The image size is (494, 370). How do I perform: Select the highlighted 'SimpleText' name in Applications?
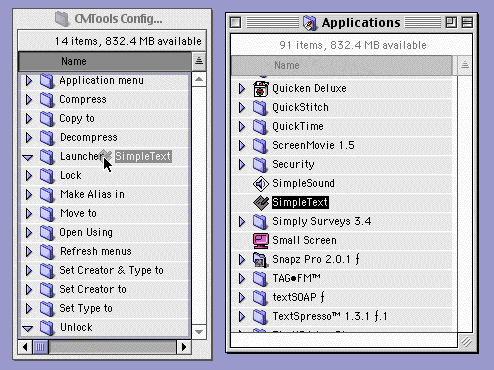click(300, 202)
